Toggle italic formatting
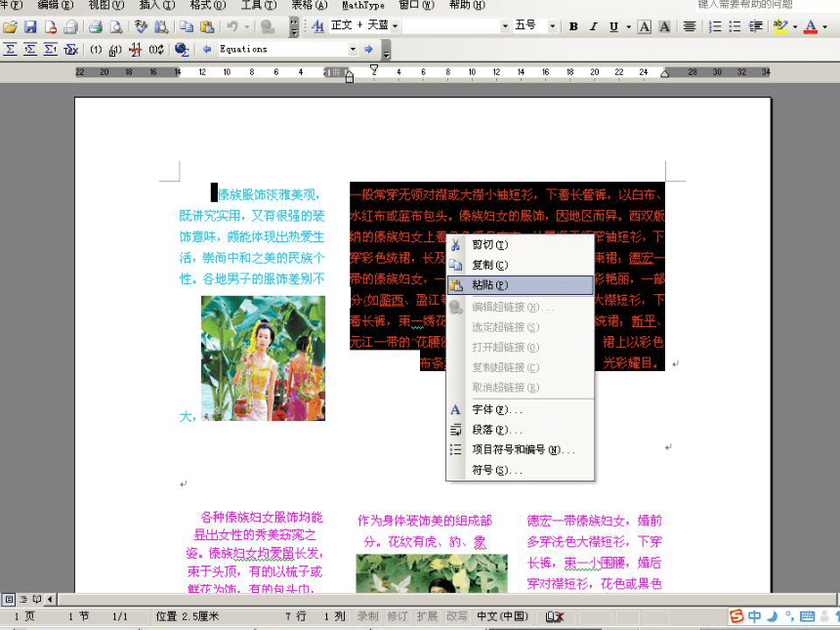 tap(593, 26)
